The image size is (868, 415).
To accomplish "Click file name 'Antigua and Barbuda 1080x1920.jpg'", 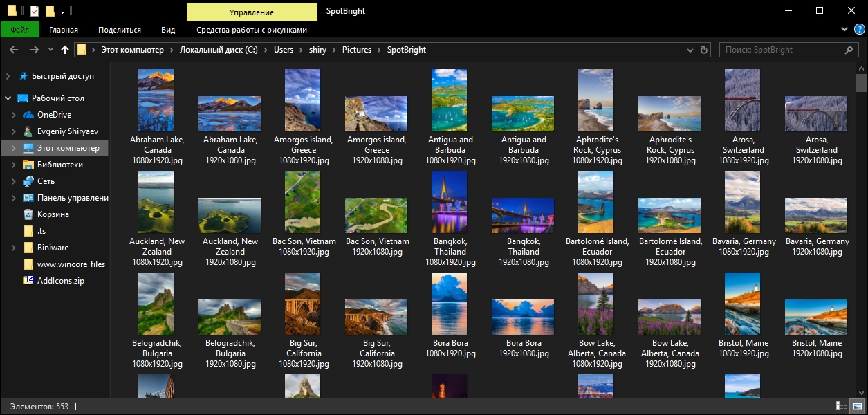I will [451, 150].
